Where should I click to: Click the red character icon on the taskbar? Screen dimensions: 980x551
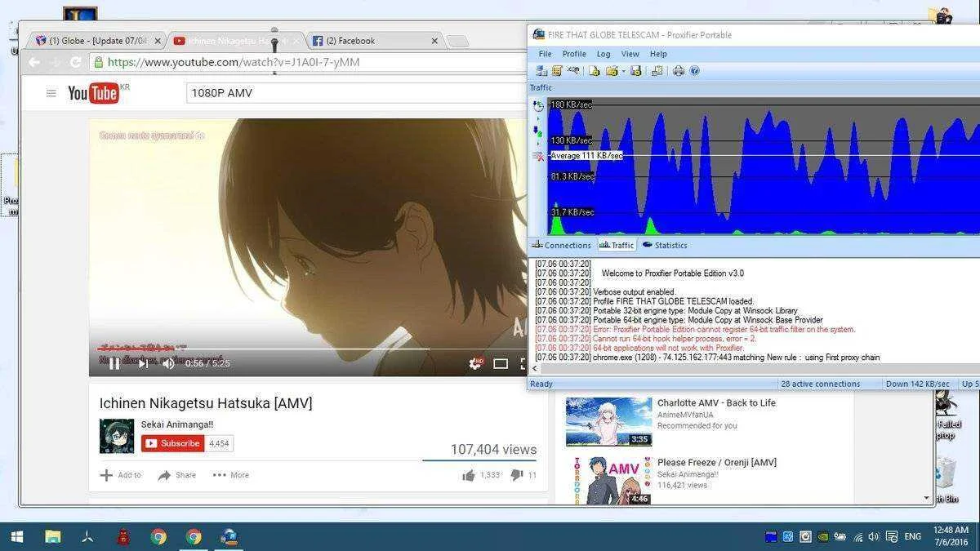(123, 536)
